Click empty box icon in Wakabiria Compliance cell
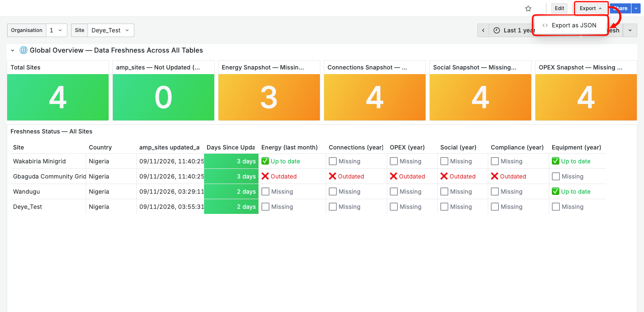This screenshot has width=644, height=312. tap(495, 161)
